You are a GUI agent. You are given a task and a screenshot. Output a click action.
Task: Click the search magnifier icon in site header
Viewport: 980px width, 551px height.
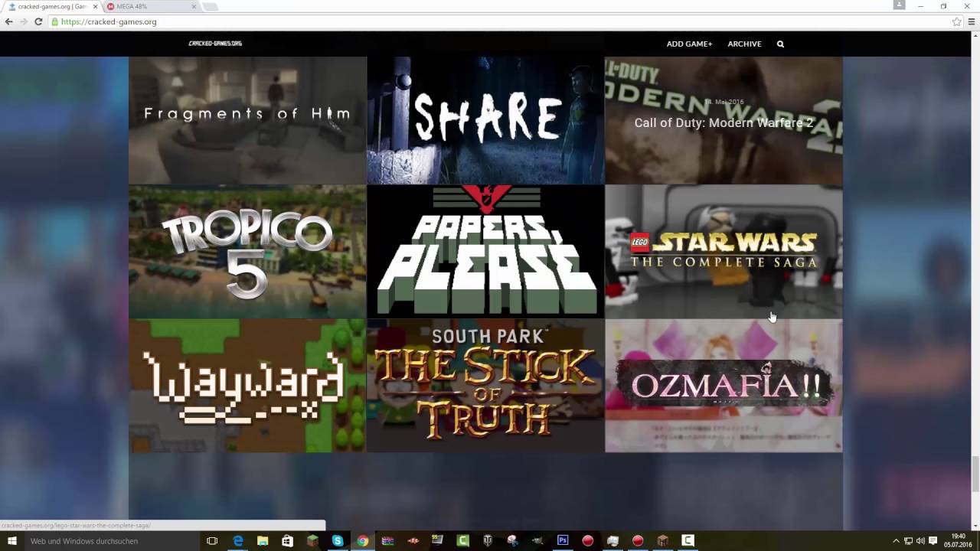(x=780, y=44)
